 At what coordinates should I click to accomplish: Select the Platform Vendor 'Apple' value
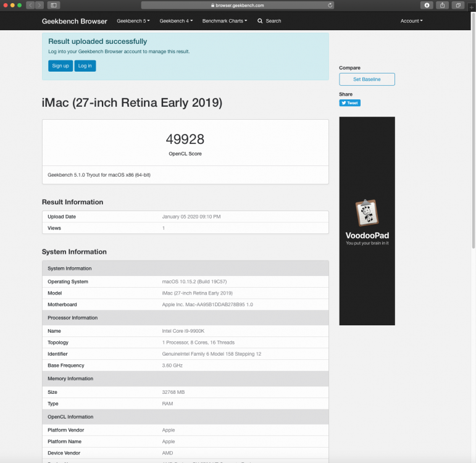coord(168,430)
